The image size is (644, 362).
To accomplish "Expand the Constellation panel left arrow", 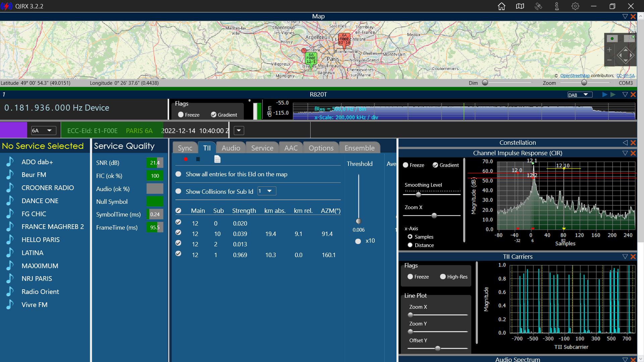I will point(625,143).
